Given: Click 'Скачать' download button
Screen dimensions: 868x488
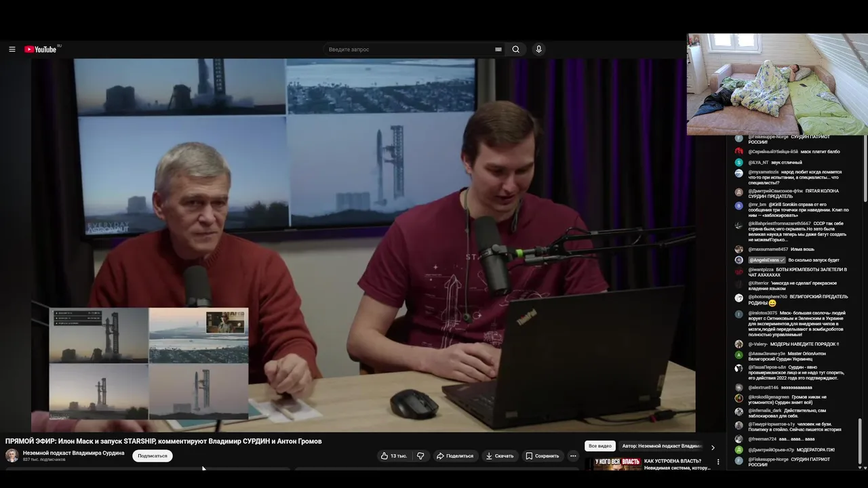Looking at the screenshot, I should pos(500,456).
